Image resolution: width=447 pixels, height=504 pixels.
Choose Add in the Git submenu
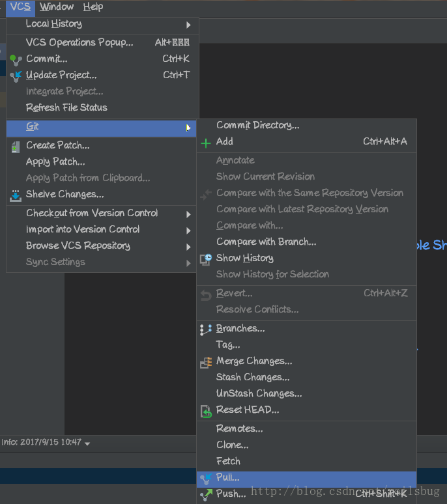coord(307,141)
